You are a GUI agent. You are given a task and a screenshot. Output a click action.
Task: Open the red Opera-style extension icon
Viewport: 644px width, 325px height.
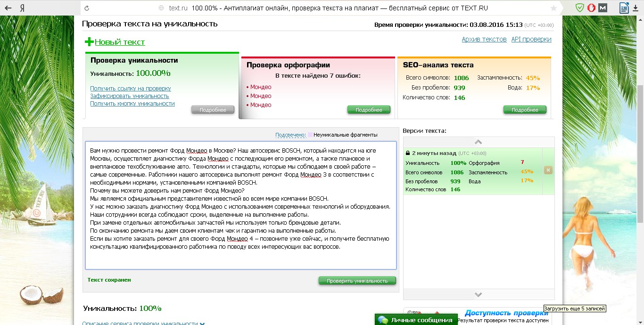point(591,8)
